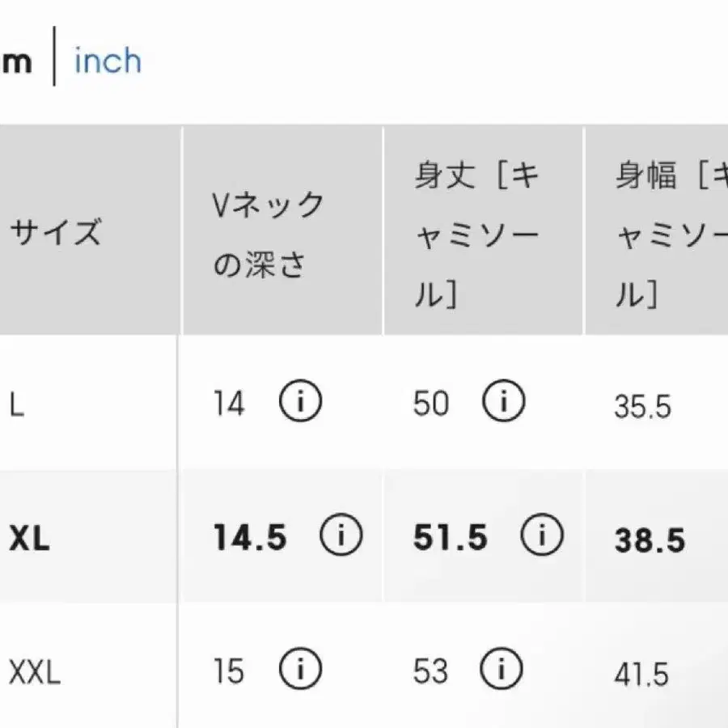
Task: Open info popup for XXL V-neck depth 15
Action: click(300, 671)
